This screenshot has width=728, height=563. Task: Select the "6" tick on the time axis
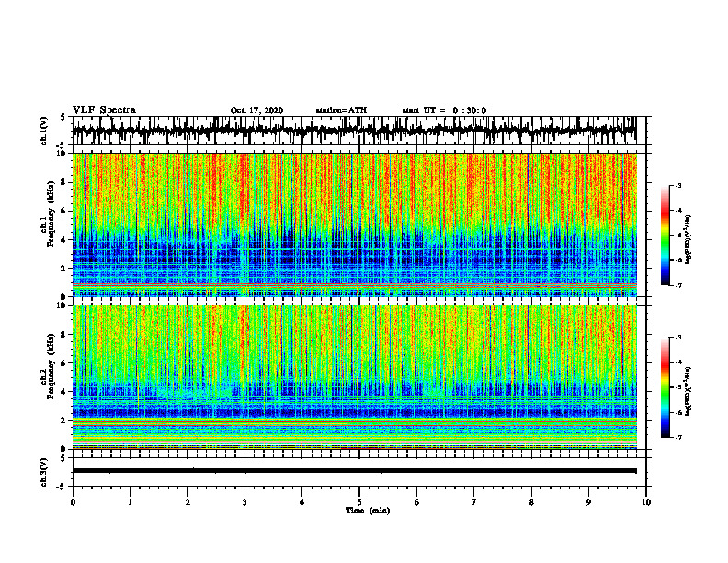417,502
